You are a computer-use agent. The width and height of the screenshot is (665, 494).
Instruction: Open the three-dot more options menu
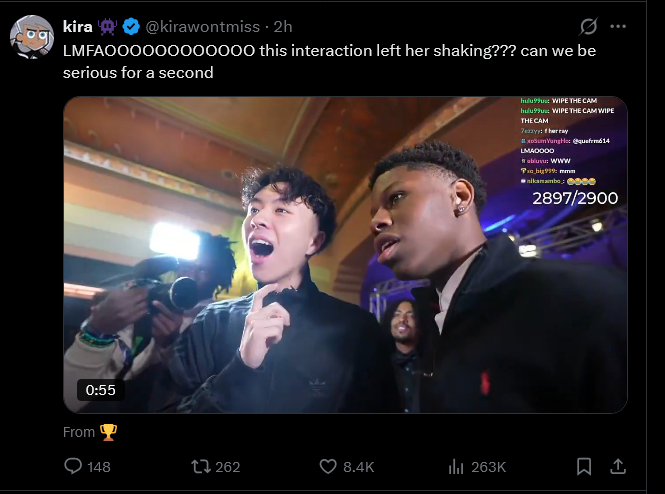point(618,26)
